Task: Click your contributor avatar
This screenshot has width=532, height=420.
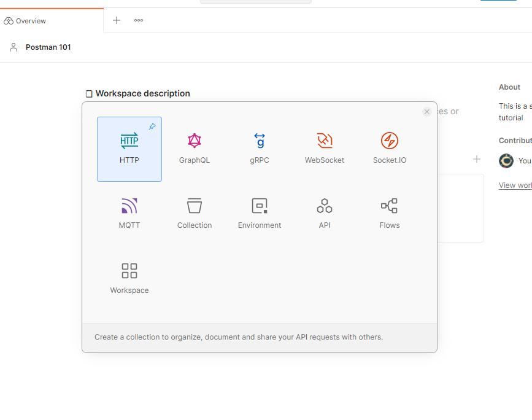Action: [506, 161]
